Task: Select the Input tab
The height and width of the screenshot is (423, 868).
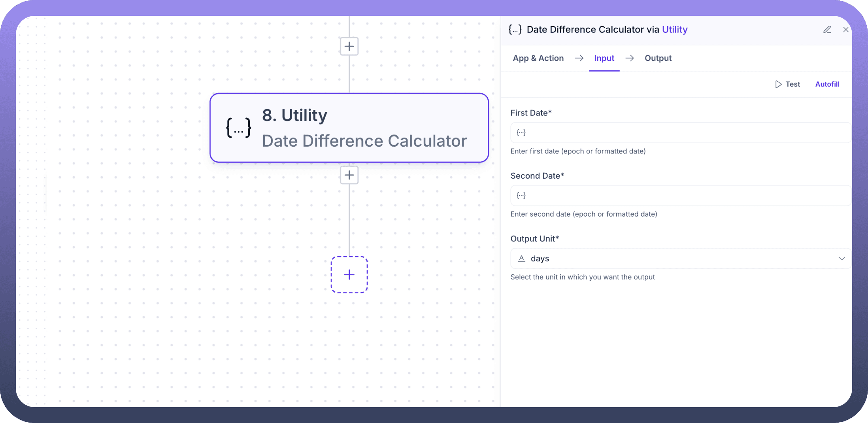Action: coord(604,58)
